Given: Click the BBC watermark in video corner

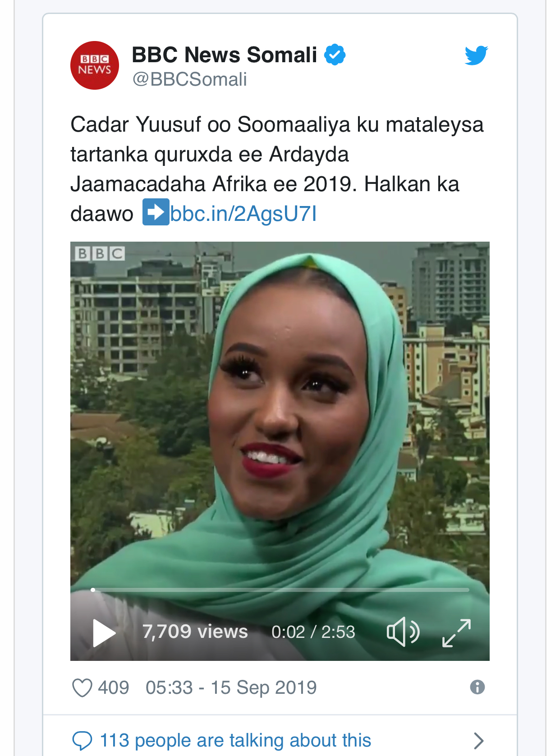Looking at the screenshot, I should pos(100,253).
